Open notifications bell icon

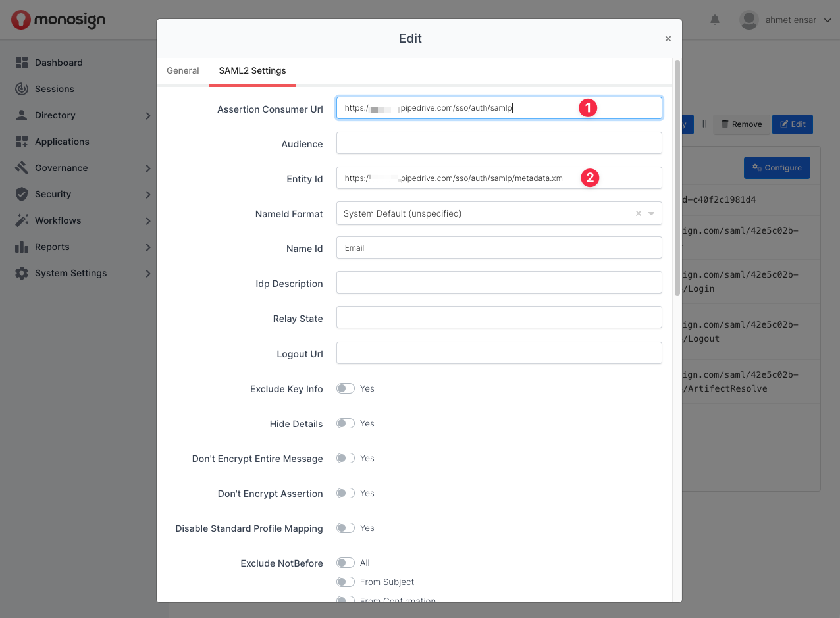click(x=715, y=20)
